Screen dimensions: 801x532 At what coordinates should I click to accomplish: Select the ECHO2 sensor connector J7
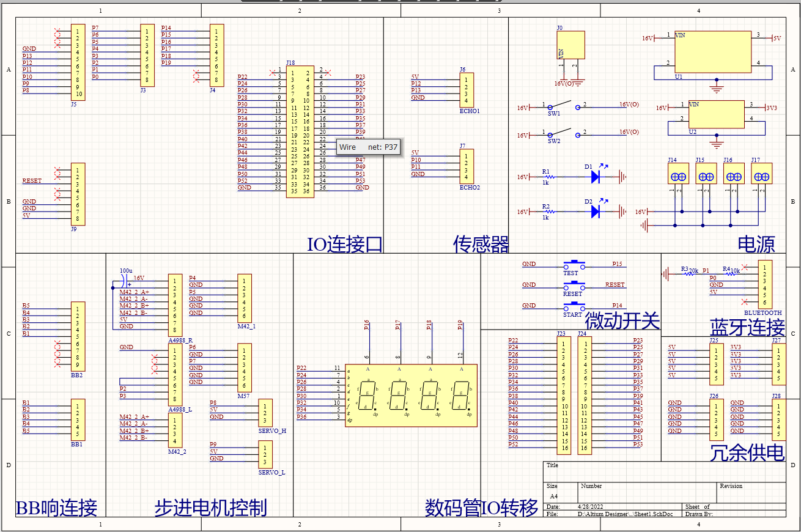coord(466,167)
